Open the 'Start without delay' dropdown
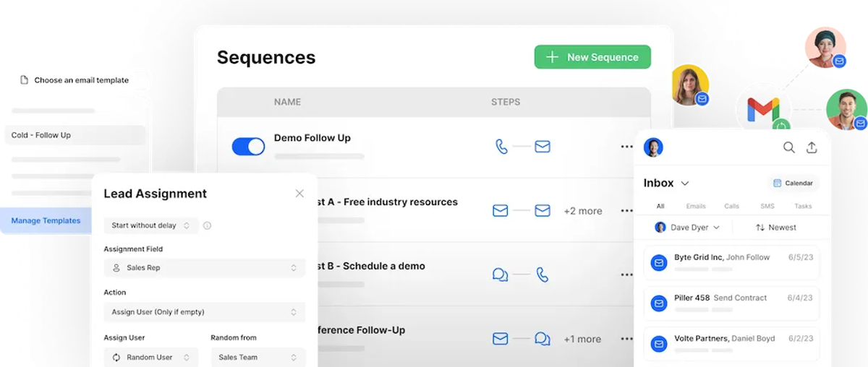 151,225
